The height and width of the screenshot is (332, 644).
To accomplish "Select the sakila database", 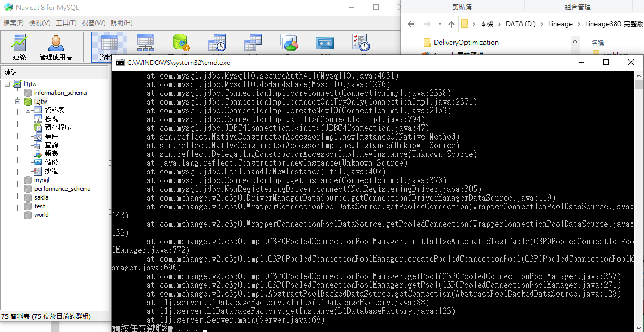I will pyautogui.click(x=41, y=197).
